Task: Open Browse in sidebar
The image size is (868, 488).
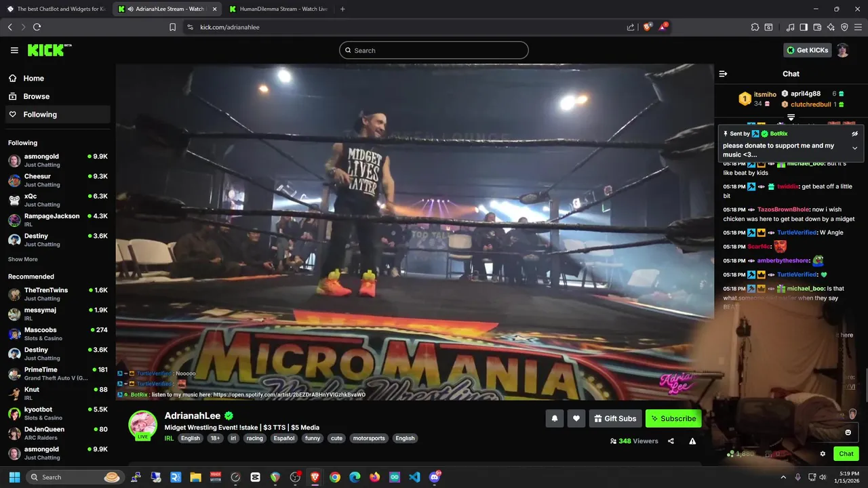Action: pos(58,96)
